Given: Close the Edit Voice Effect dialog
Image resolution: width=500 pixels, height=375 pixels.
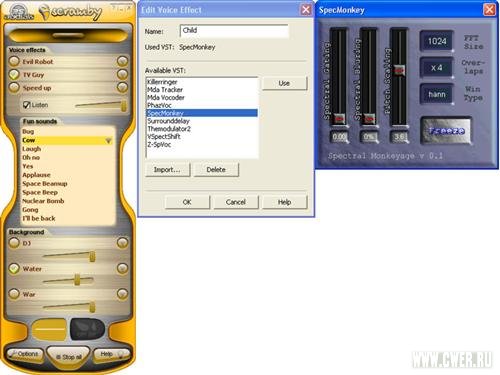Looking at the screenshot, I should [306, 10].
